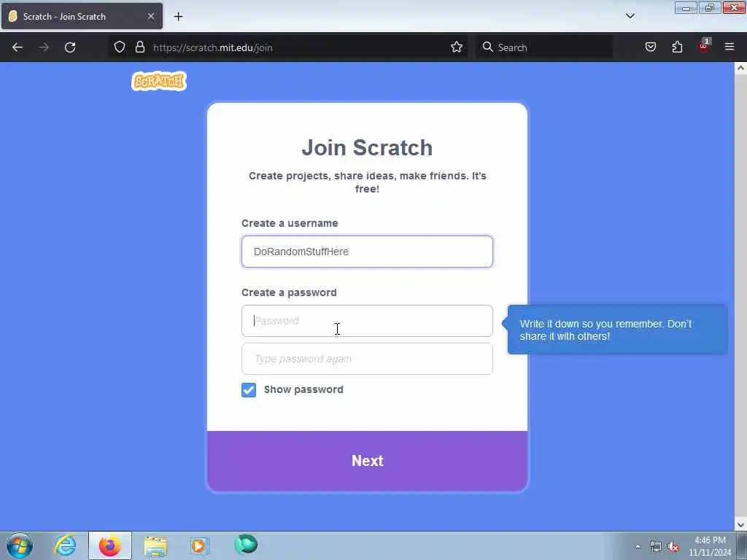
Task: Click the browser Search box
Action: (x=544, y=47)
